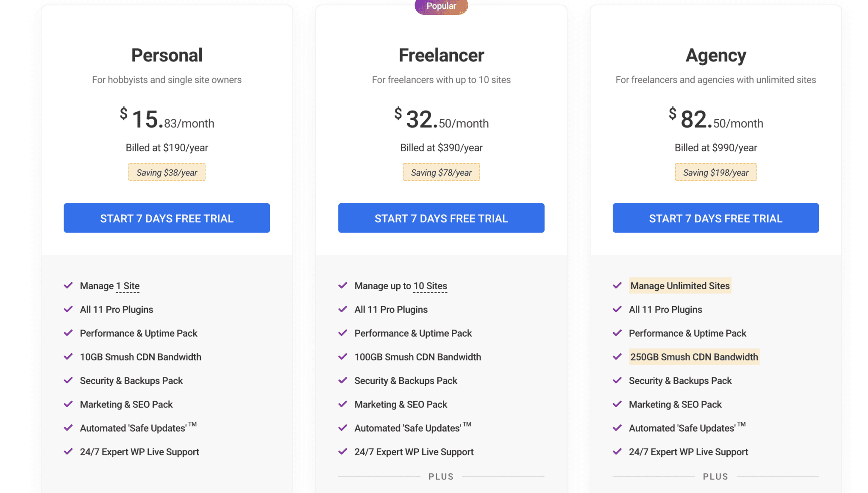Select the Freelancer plan heading
Image resolution: width=868 pixels, height=493 pixels.
tap(441, 55)
